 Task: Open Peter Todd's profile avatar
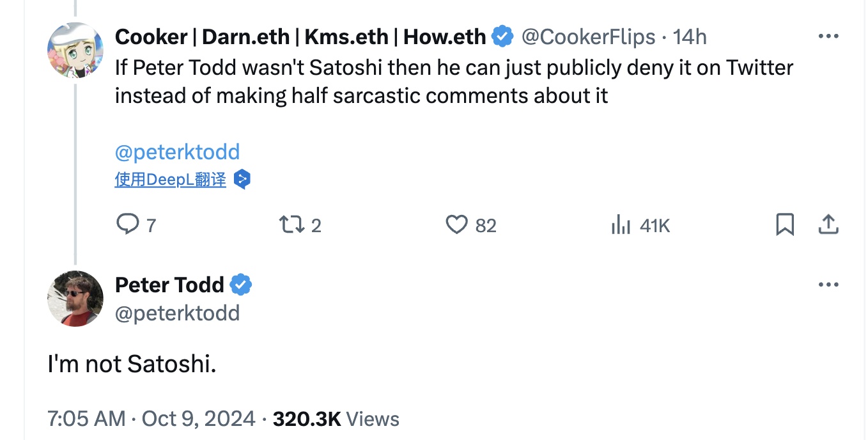pyautogui.click(x=75, y=299)
